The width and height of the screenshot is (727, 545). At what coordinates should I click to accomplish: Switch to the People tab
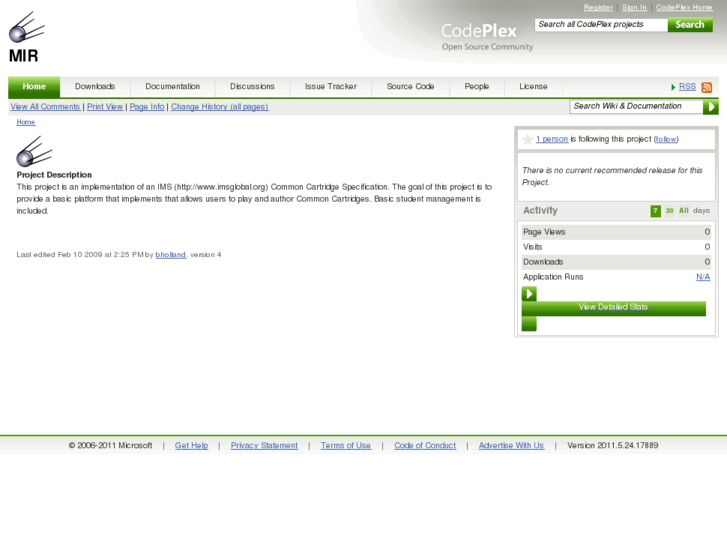[477, 87]
